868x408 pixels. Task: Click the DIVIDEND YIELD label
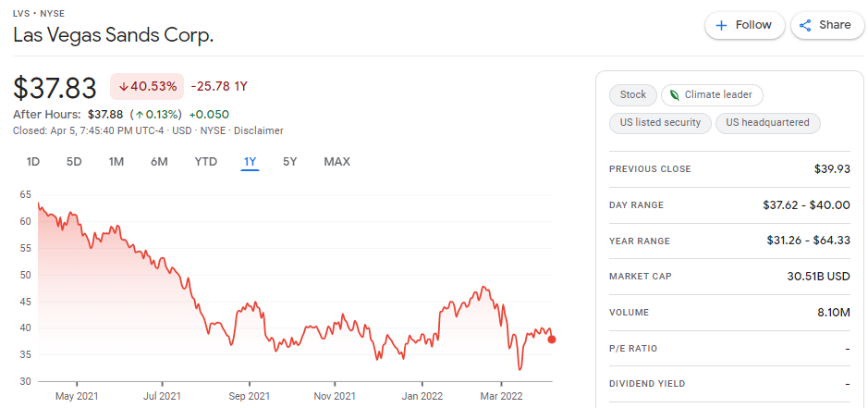(647, 384)
